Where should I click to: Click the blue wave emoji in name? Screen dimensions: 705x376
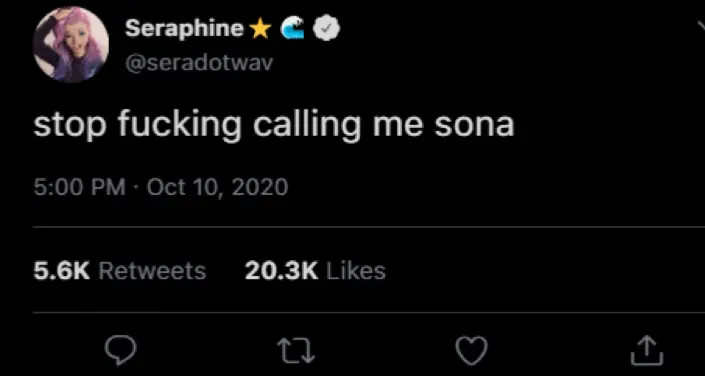tap(292, 30)
